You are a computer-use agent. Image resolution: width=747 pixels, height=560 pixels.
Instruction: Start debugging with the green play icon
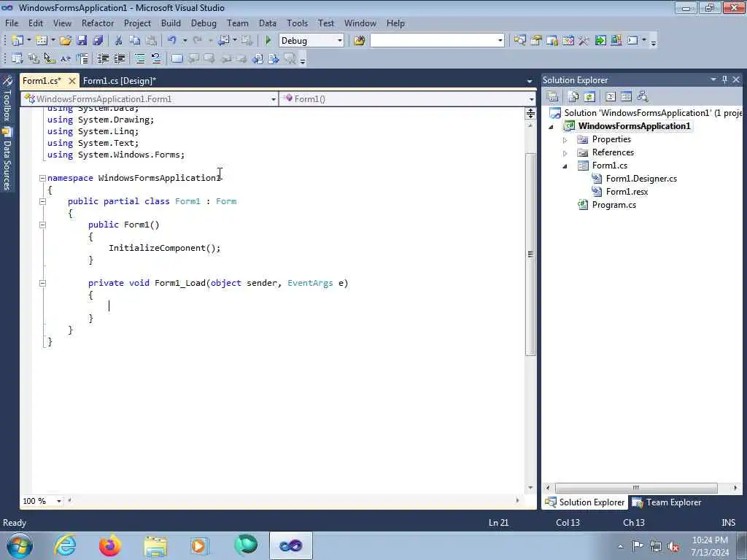click(268, 41)
